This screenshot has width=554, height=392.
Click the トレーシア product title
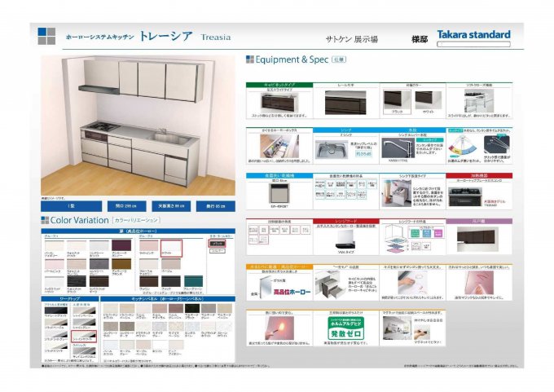[x=165, y=36]
